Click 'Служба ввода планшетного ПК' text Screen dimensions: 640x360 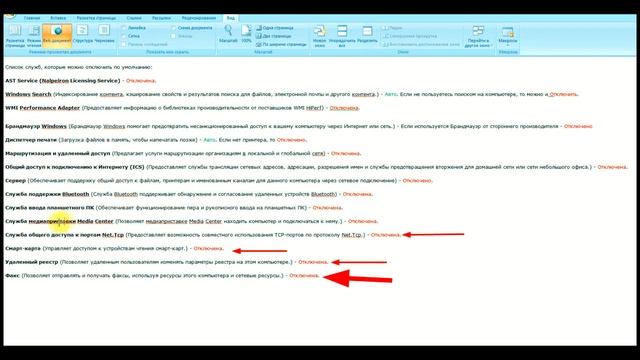pos(49,207)
